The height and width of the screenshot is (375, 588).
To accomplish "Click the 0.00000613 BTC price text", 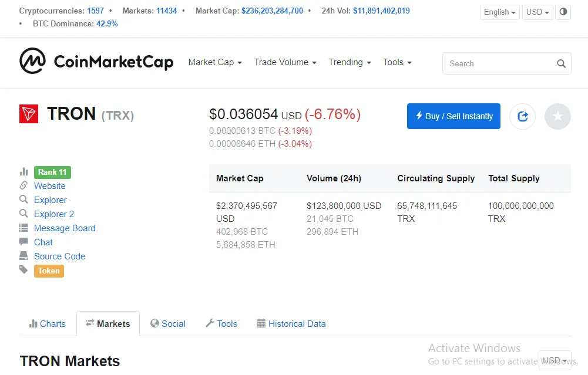I will 242,131.
